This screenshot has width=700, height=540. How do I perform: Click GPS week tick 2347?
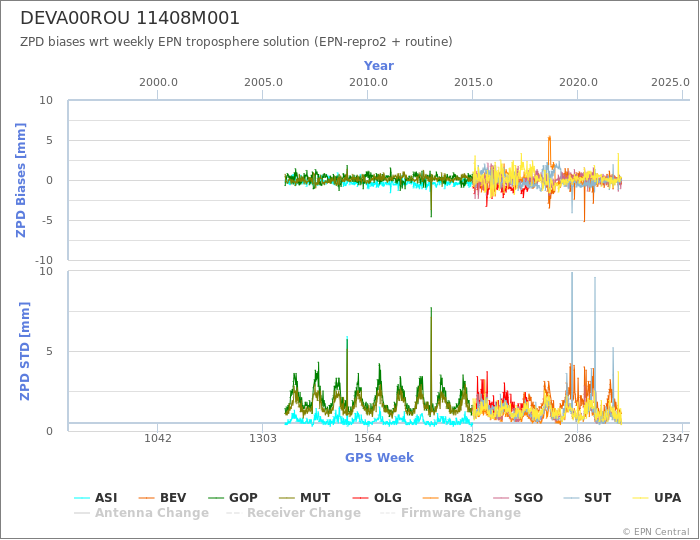point(676,439)
